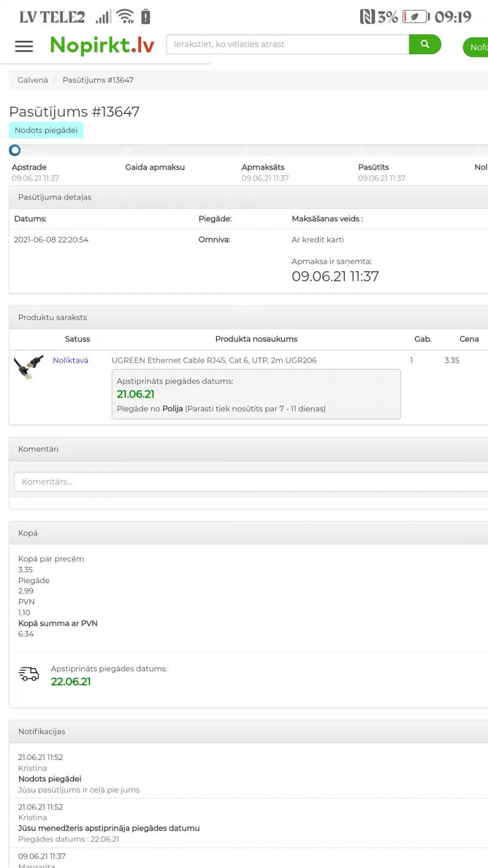Go to Galvenā breadcrumb

tap(33, 80)
